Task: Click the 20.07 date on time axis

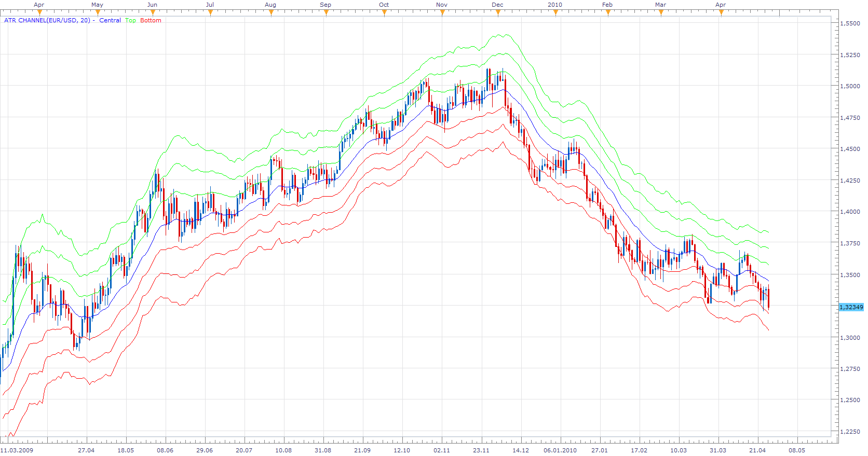Action: pyautogui.click(x=244, y=450)
